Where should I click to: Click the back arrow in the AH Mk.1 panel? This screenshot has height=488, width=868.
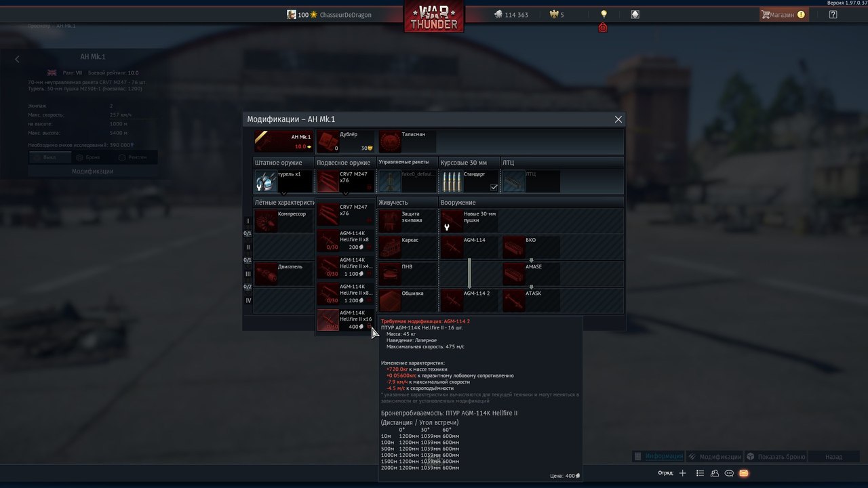(x=18, y=60)
